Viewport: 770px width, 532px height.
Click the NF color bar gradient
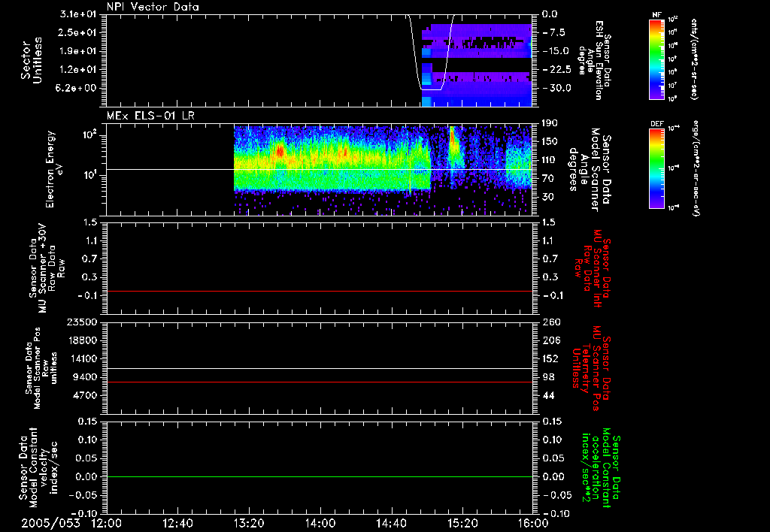click(656, 59)
